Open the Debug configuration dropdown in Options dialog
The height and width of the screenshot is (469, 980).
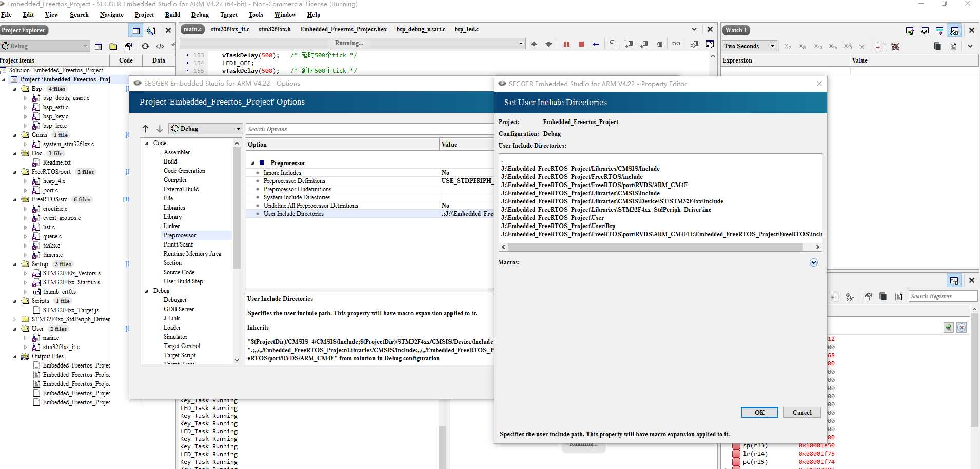pos(205,129)
